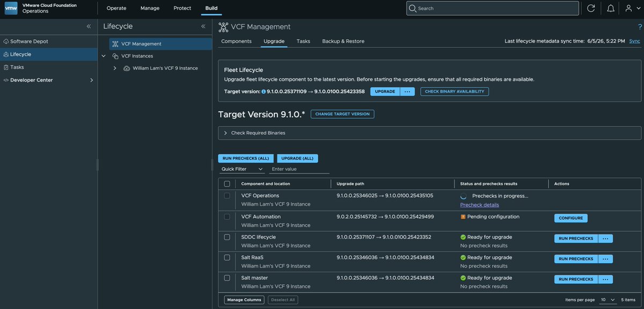Open more actions for SDDC lifecycle row
The height and width of the screenshot is (309, 644).
(605, 239)
